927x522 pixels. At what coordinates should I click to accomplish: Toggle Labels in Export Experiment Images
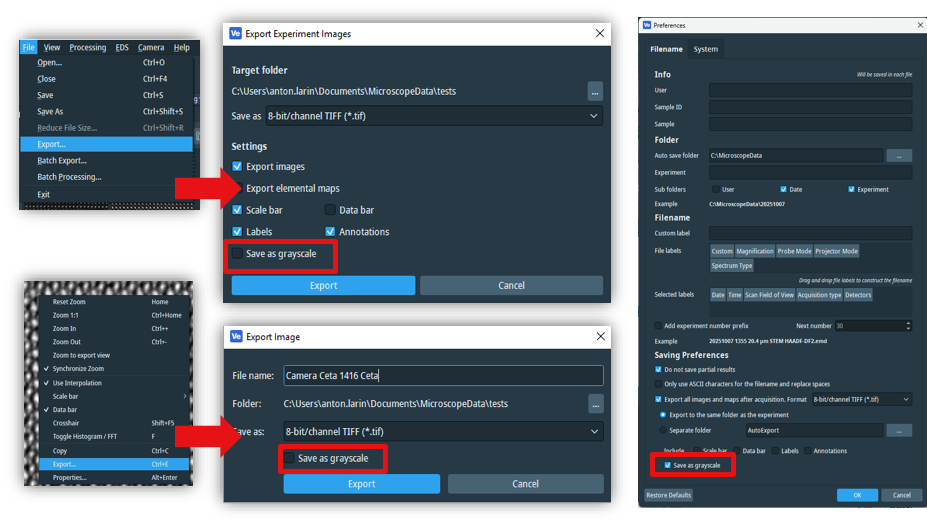click(x=237, y=232)
